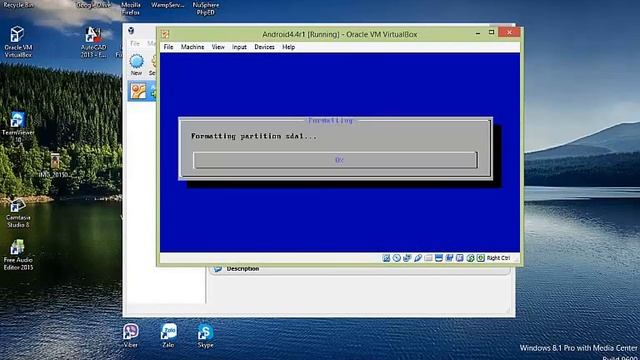The width and height of the screenshot is (640, 360).
Task: Select the Free Audio Editor 2015 shortcut
Action: (x=18, y=255)
